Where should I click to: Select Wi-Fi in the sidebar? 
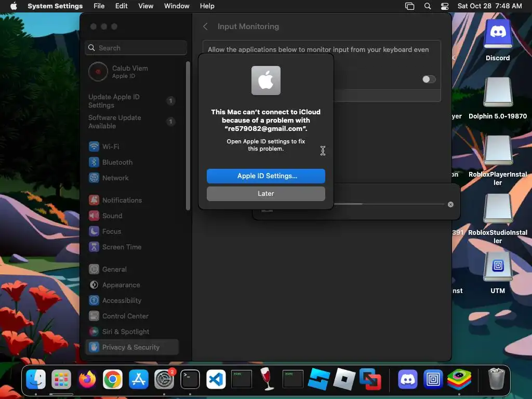point(131,147)
